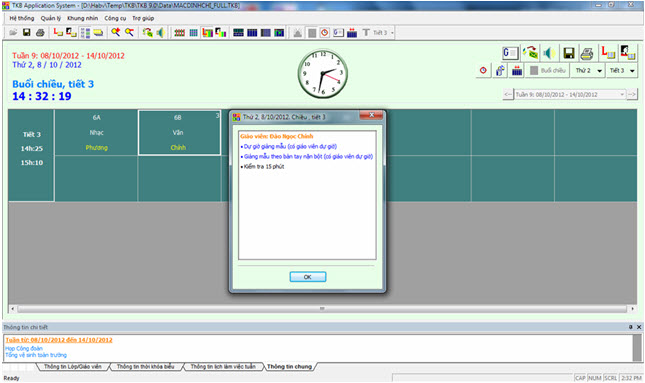Image resolution: width=645 pixels, height=383 pixels.
Task: Click the teacher portrait timetable icon at right
Action: [x=628, y=53]
